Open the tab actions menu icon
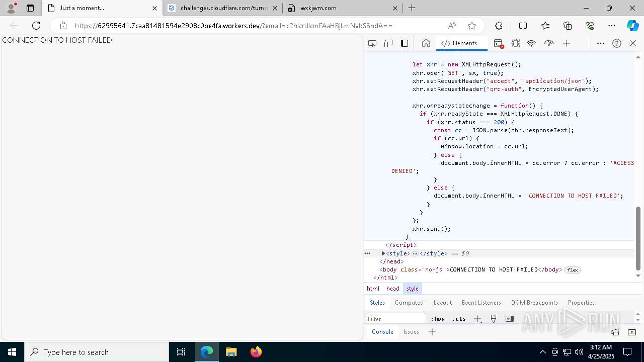The width and height of the screenshot is (644, 362). click(30, 8)
